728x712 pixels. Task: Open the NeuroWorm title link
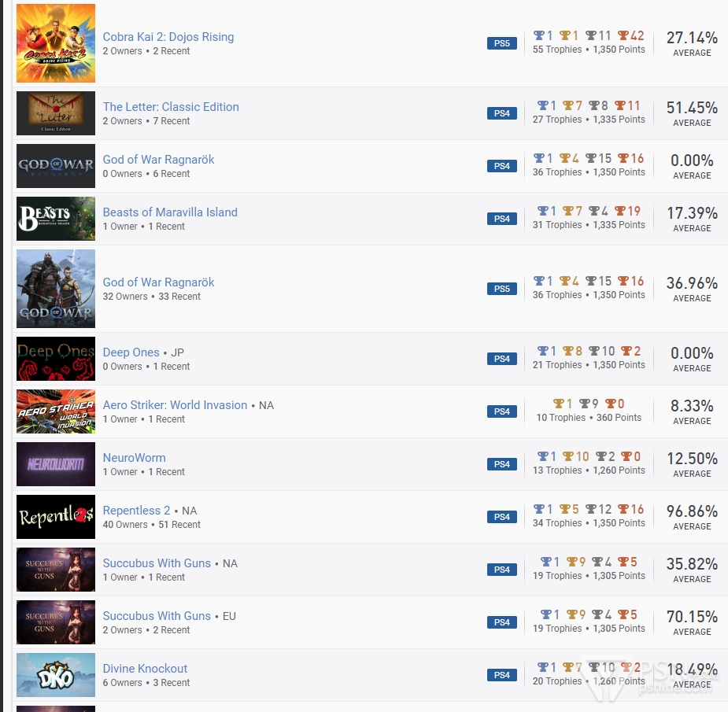click(134, 458)
